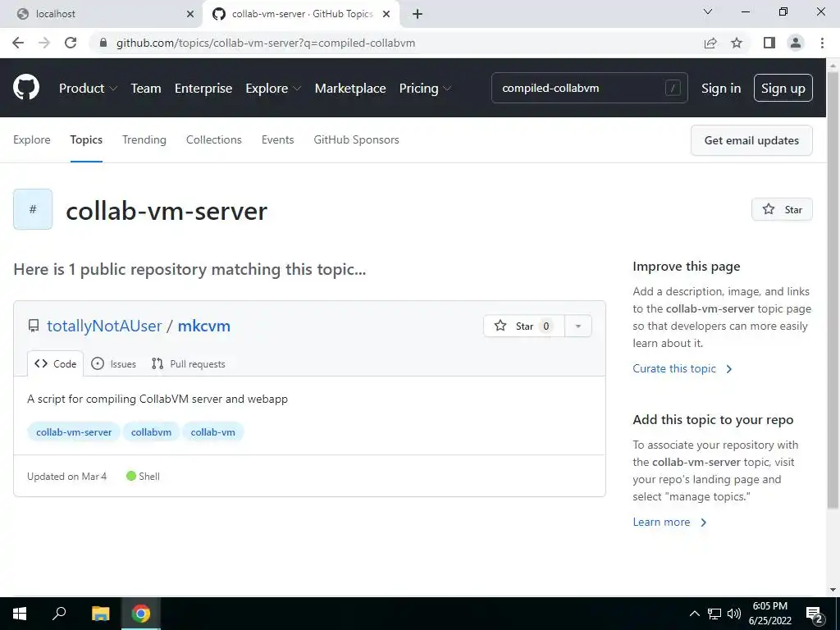Click the slash shortcut icon in search box
This screenshot has width=840, height=630.
673,88
